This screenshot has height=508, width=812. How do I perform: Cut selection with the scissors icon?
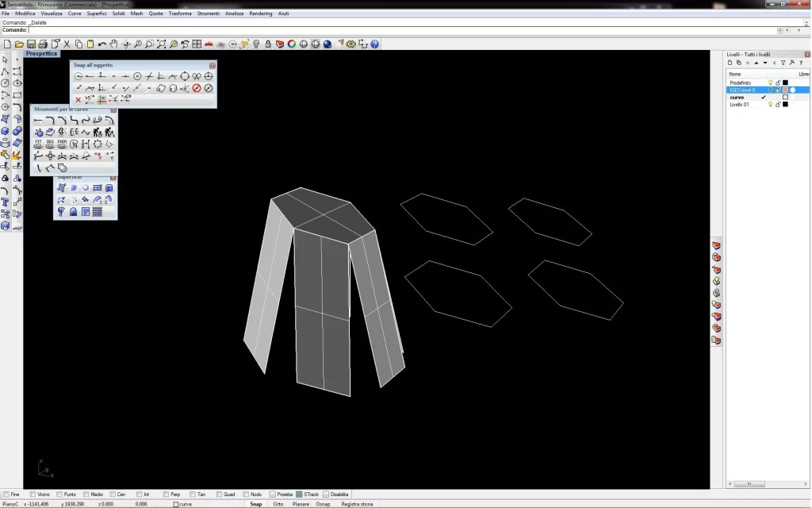point(67,44)
